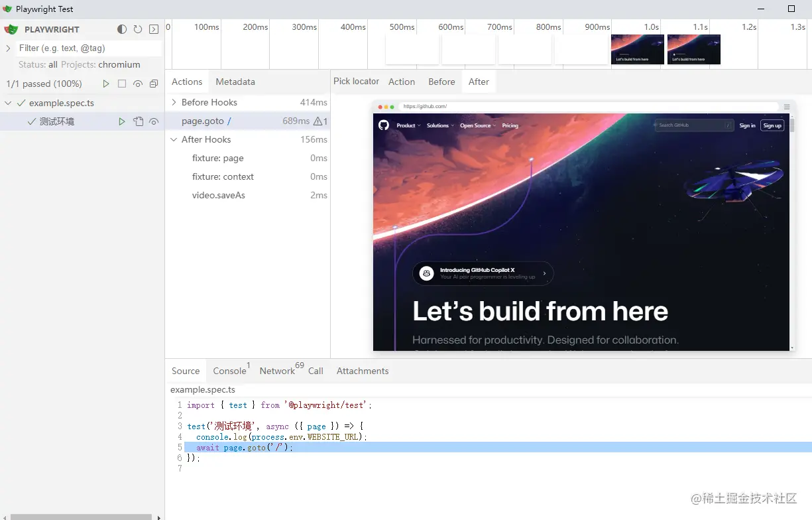This screenshot has height=520, width=812.
Task: Click the snapshot's github.com address bar
Action: [x=589, y=106]
